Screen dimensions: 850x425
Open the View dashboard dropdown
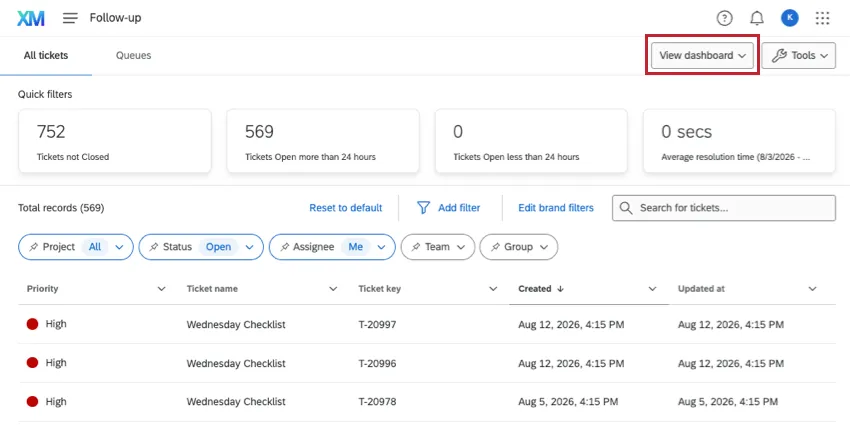(702, 55)
